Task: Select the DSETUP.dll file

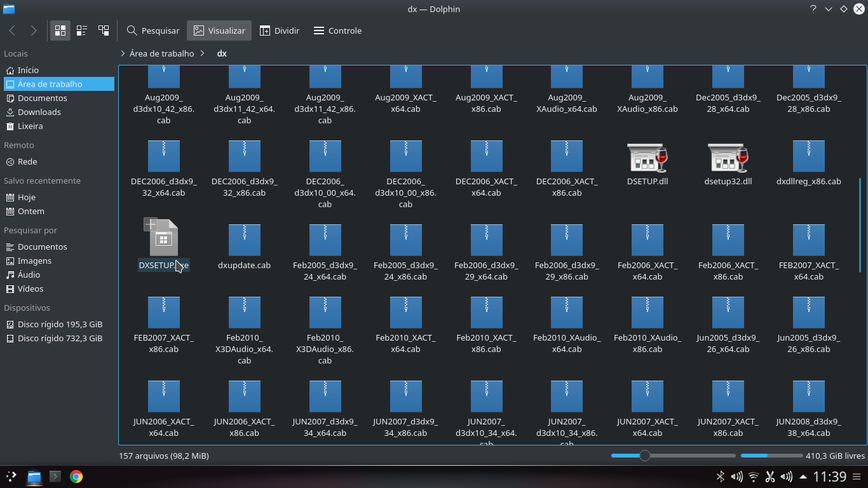Action: [647, 163]
